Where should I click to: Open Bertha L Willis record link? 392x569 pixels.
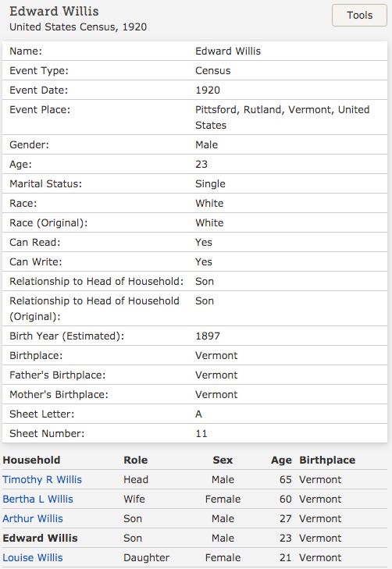coord(37,500)
